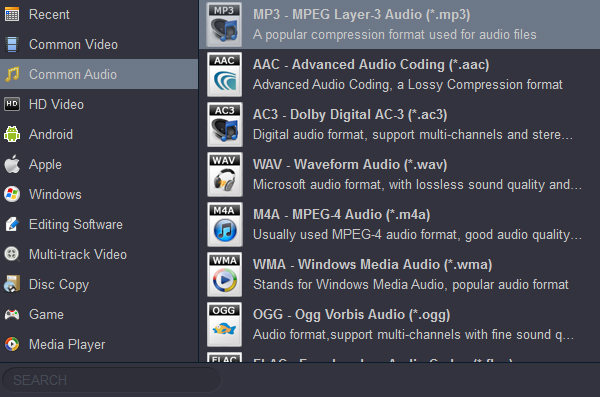600x397 pixels.
Task: Click 'a Lossy Compression format' description text
Action: (x=408, y=85)
